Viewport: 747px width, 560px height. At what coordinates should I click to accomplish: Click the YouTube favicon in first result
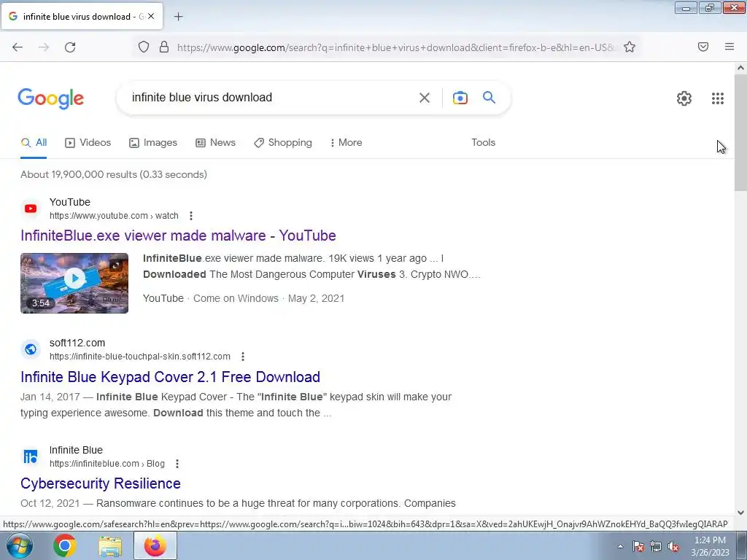[31, 209]
